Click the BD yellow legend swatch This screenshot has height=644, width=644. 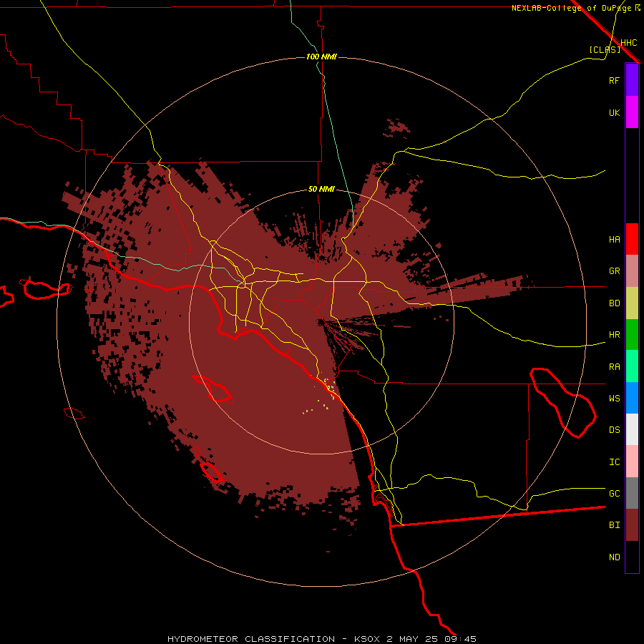pyautogui.click(x=632, y=303)
